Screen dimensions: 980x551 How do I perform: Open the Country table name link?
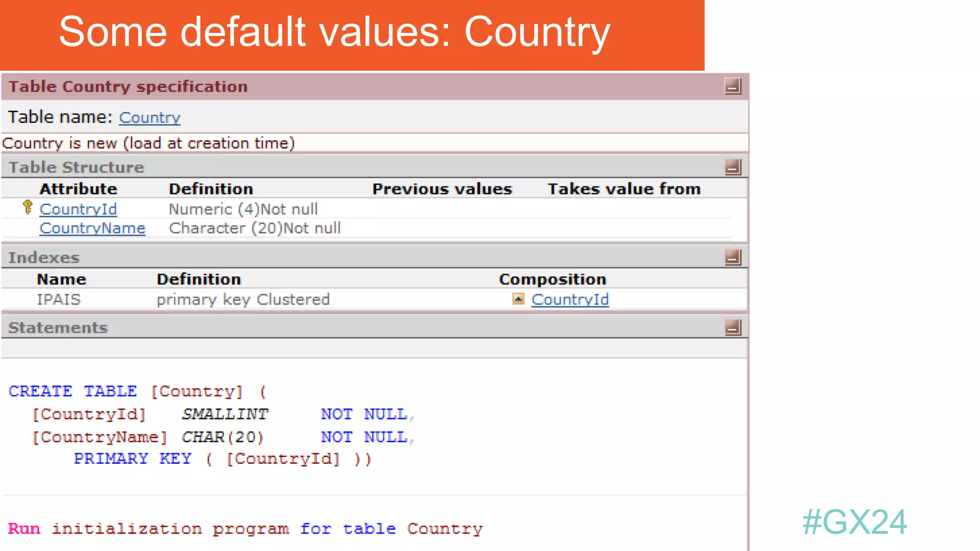(150, 118)
